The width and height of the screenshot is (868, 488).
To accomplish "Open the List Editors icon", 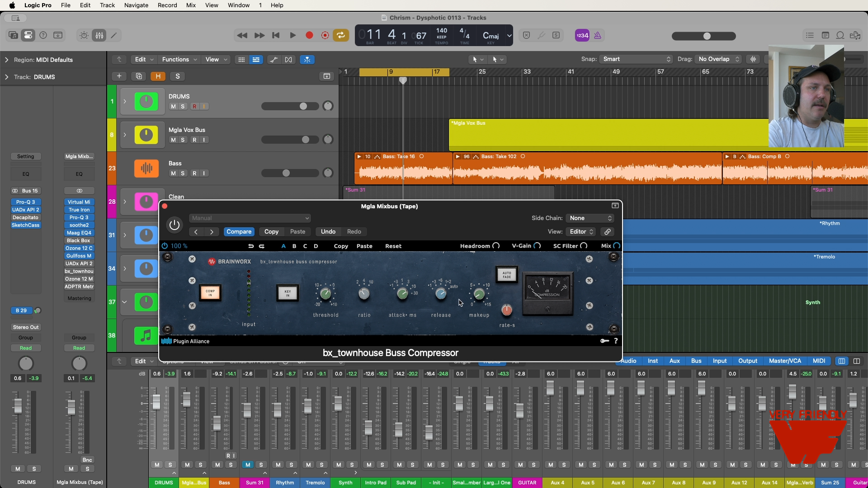I will [810, 35].
